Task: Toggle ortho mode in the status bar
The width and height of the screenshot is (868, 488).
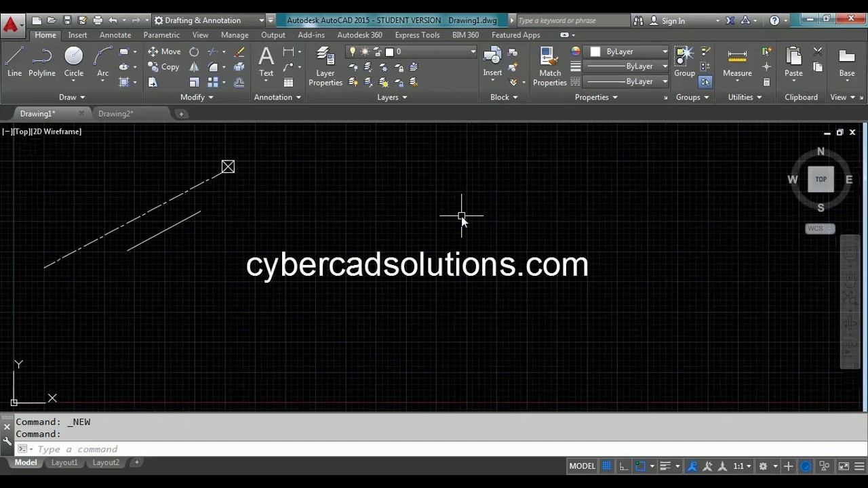Action: point(623,466)
